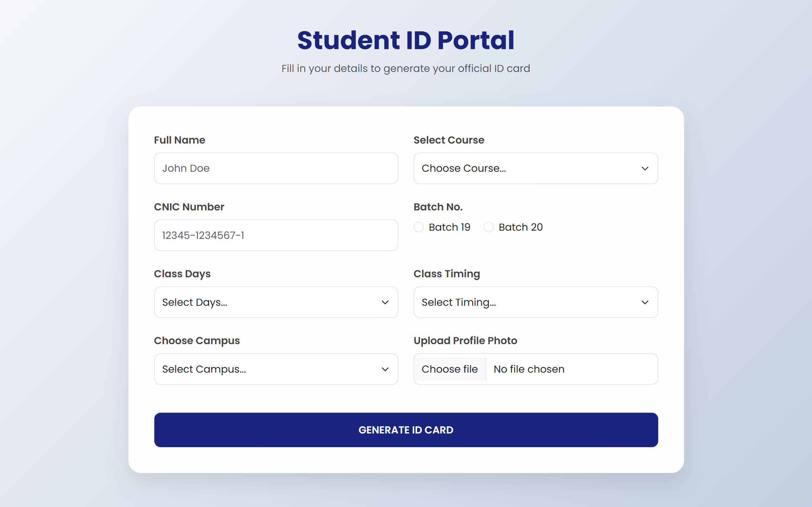Click the chevron arrow in Choose Campus
The image size is (812, 507).
(x=385, y=369)
